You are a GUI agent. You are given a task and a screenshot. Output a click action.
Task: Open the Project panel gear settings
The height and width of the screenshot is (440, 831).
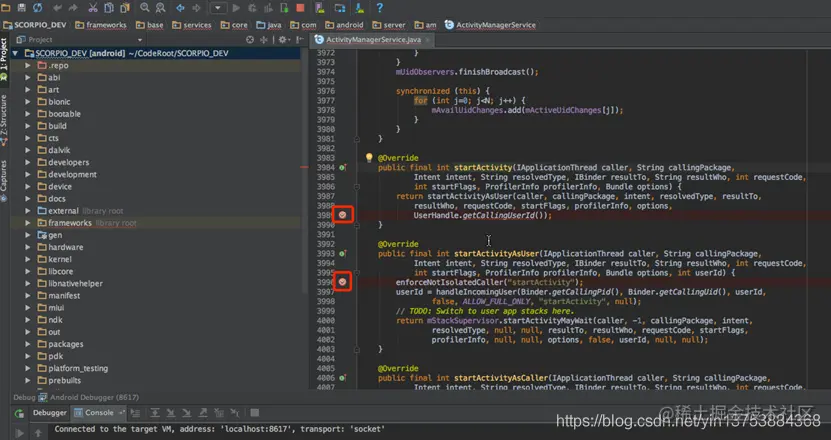284,39
